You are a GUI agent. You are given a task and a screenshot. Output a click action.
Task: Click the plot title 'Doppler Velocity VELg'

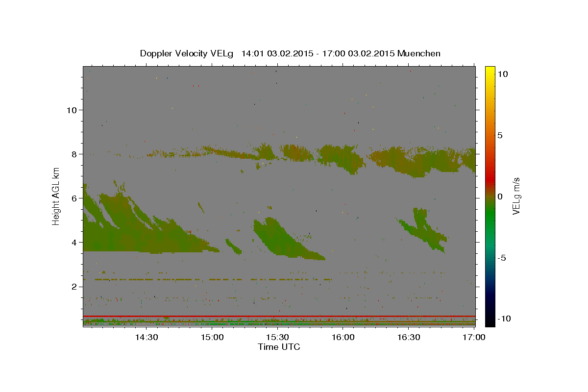188,53
